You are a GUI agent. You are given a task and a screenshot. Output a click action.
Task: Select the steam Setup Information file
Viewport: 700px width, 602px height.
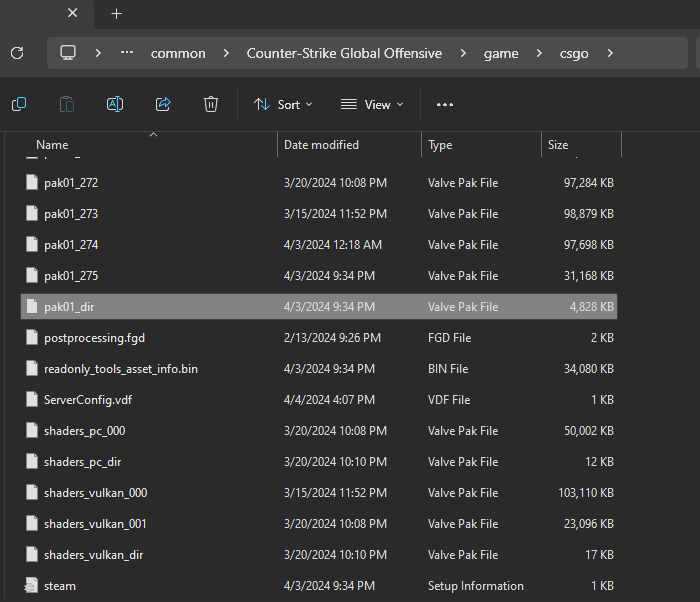60,586
